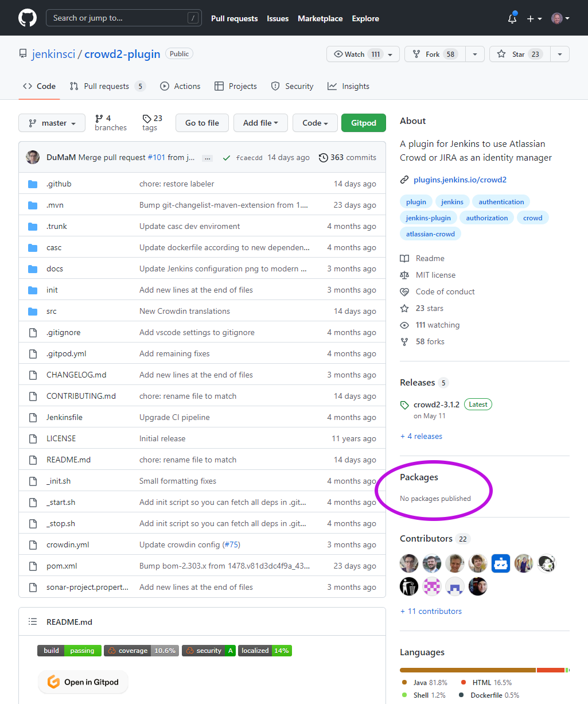The height and width of the screenshot is (704, 588).
Task: Open the + 11 contributors link
Action: pos(431,611)
